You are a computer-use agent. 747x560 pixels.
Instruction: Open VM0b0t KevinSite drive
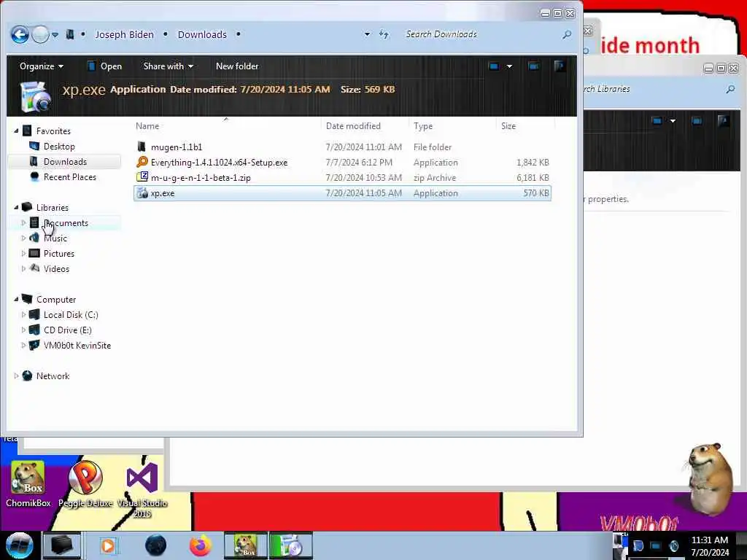[x=77, y=345]
